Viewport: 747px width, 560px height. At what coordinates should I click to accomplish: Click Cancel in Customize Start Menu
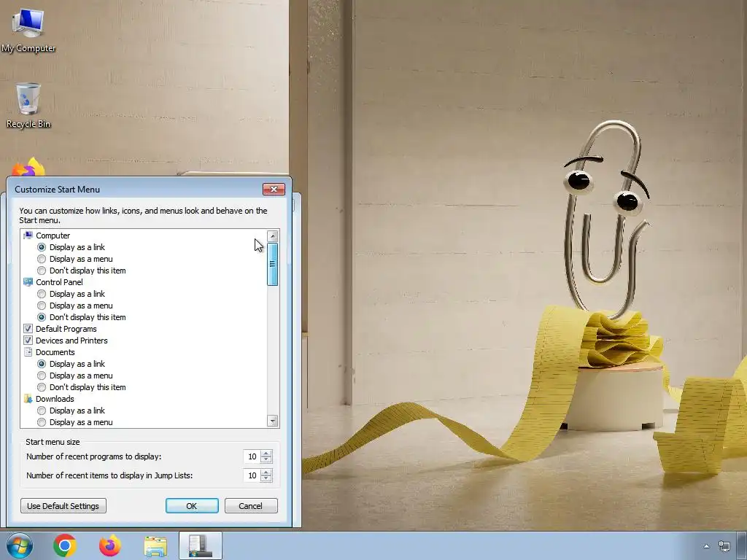pyautogui.click(x=251, y=506)
